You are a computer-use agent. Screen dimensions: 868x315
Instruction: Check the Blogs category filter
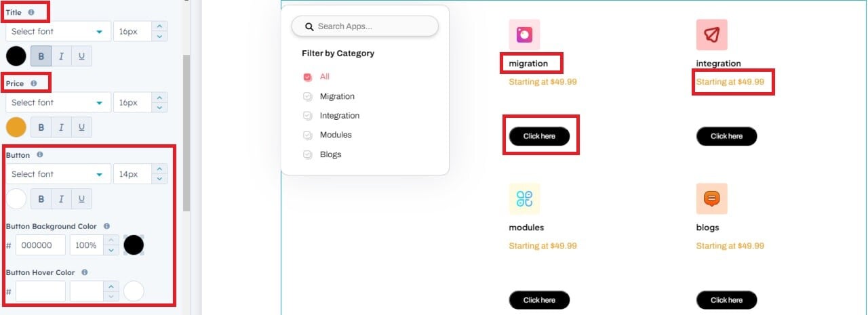[307, 155]
